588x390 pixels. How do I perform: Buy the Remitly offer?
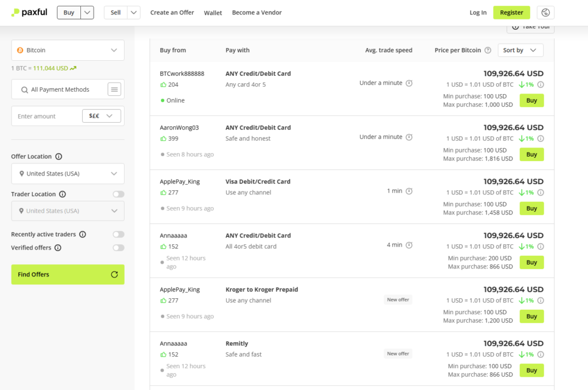tap(531, 370)
